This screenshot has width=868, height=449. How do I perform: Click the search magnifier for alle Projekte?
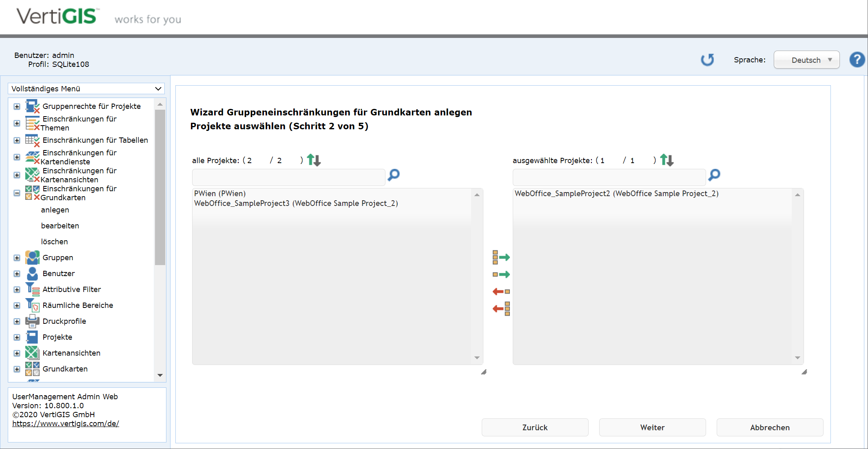[394, 175]
